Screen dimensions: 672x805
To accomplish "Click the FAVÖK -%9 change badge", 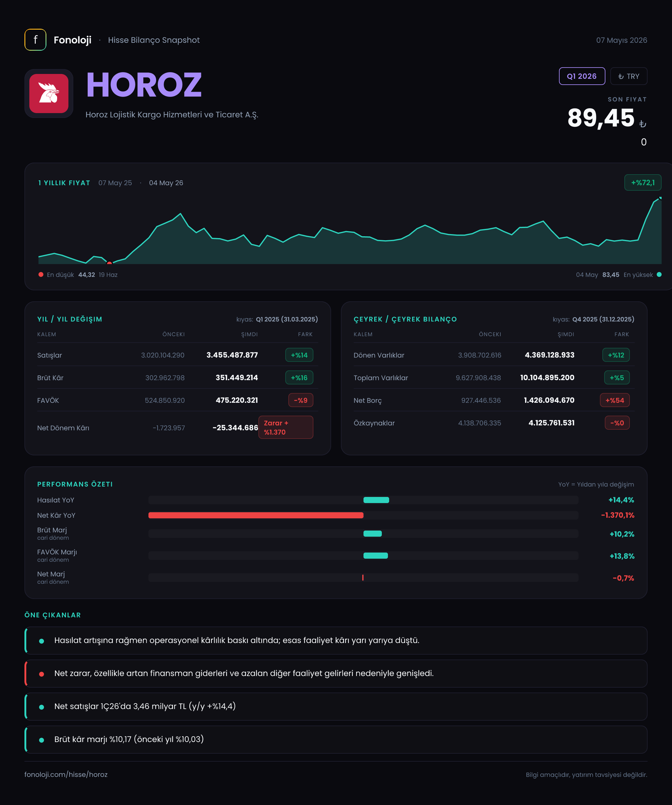I will click(x=300, y=400).
